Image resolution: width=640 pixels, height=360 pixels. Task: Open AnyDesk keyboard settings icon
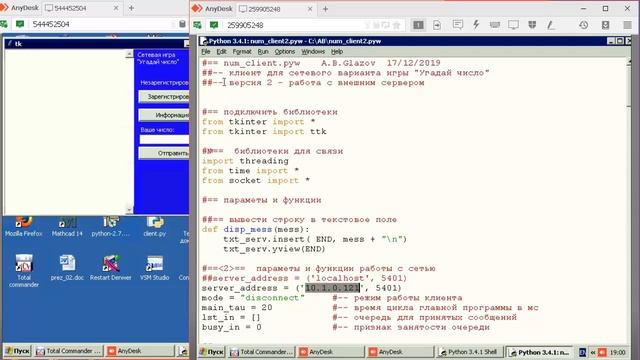click(x=495, y=25)
